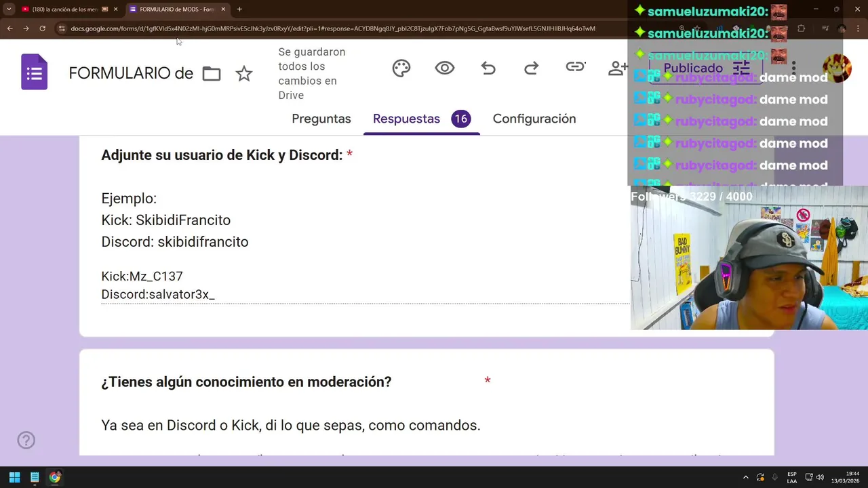
Task: Click the form title FORMULARIO de
Action: [131, 73]
